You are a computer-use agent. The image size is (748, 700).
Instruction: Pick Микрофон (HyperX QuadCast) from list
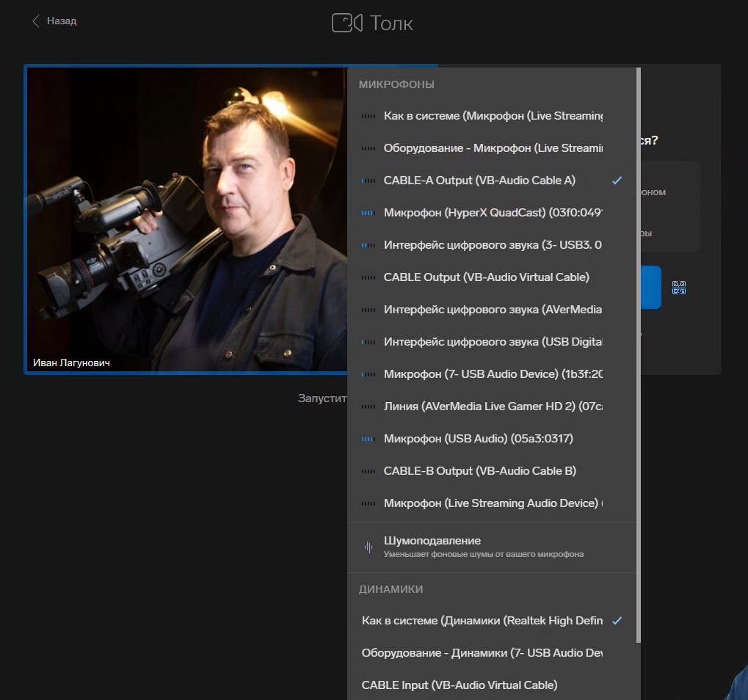click(x=492, y=213)
